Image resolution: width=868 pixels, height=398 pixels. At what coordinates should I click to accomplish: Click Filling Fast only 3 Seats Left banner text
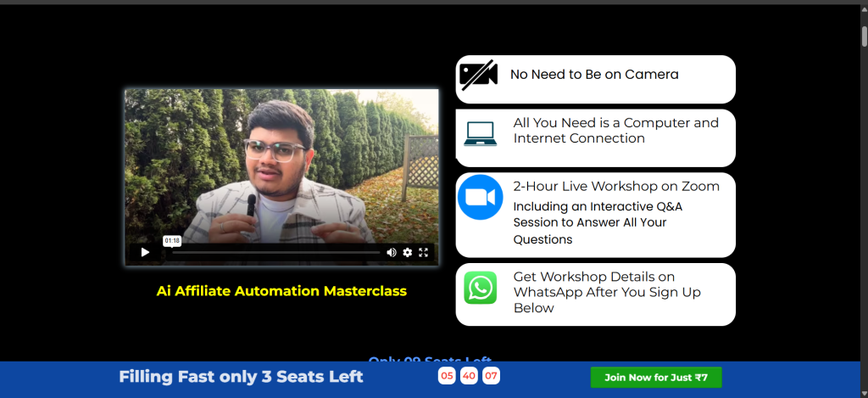tap(241, 377)
